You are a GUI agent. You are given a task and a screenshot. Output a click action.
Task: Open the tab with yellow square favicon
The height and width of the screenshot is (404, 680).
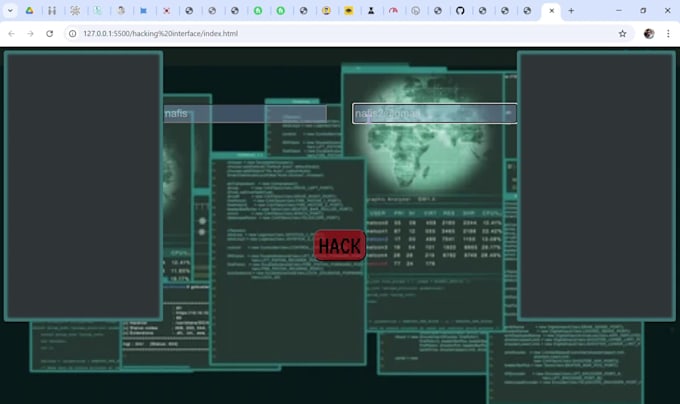click(348, 10)
